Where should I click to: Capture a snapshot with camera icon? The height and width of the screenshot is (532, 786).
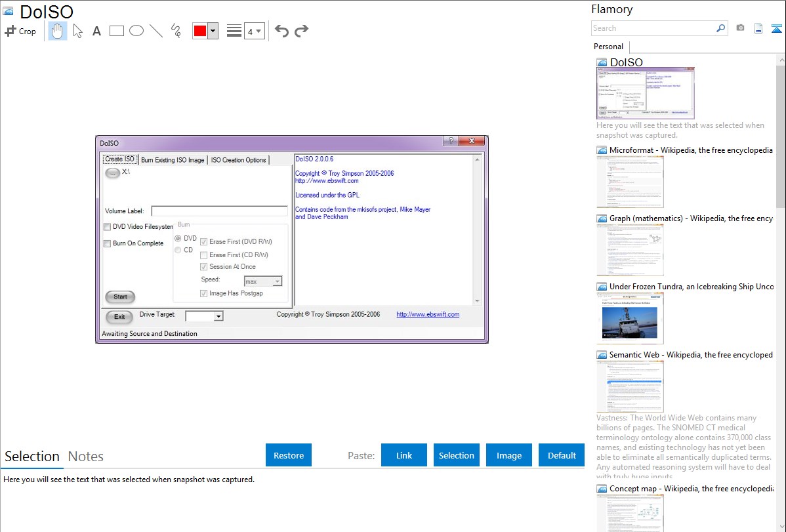click(740, 28)
